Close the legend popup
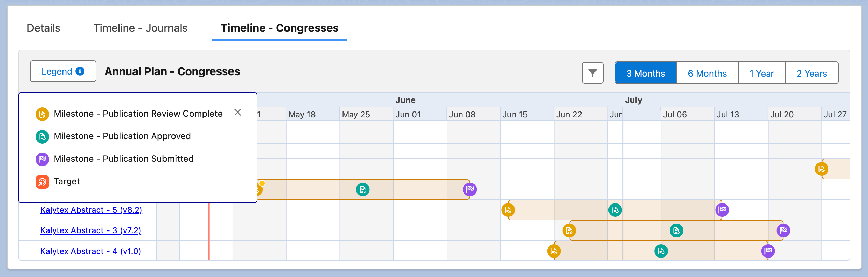The height and width of the screenshot is (277, 868). tap(238, 113)
